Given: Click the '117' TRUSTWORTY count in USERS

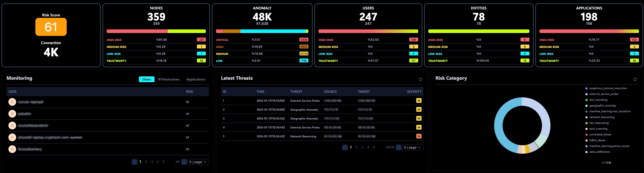Looking at the screenshot, I should click(414, 61).
